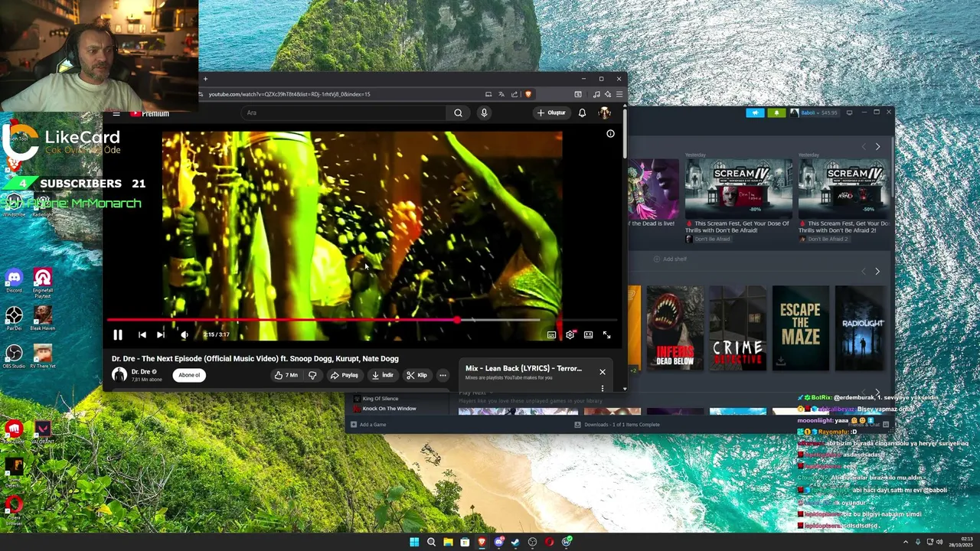
Task: Dislike the Dr. Dre video
Action: [312, 375]
